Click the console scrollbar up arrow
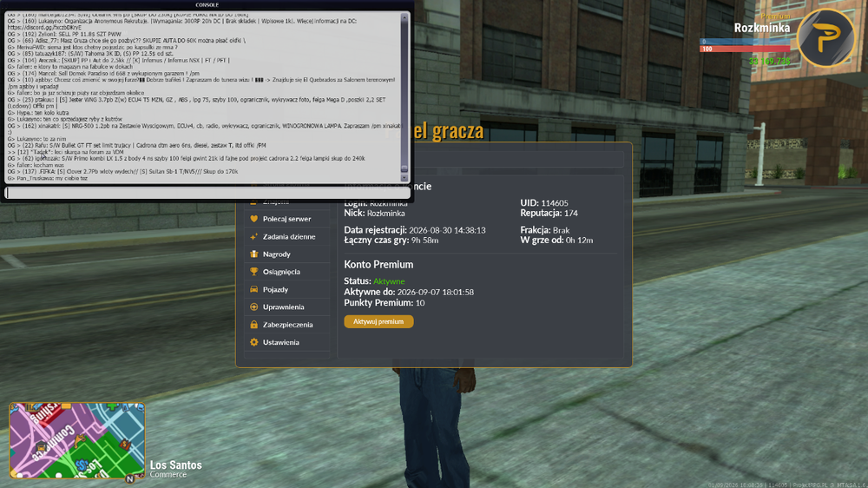 (404, 17)
